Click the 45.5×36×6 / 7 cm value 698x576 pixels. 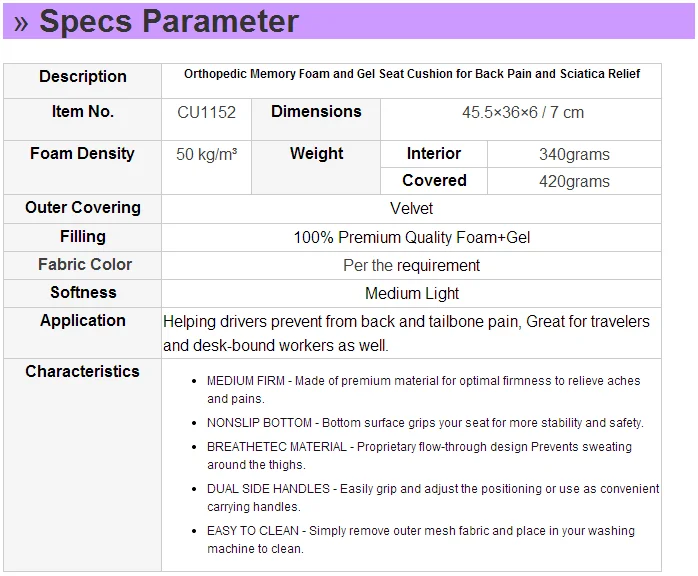522,113
